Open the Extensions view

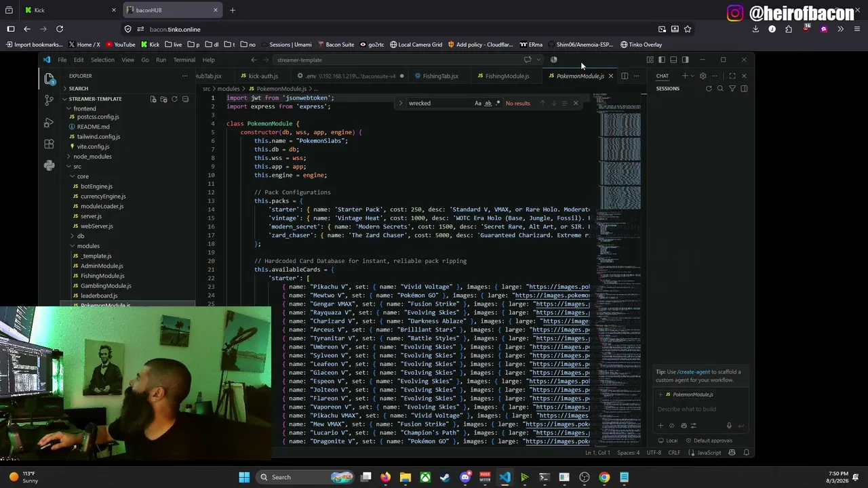(49, 144)
